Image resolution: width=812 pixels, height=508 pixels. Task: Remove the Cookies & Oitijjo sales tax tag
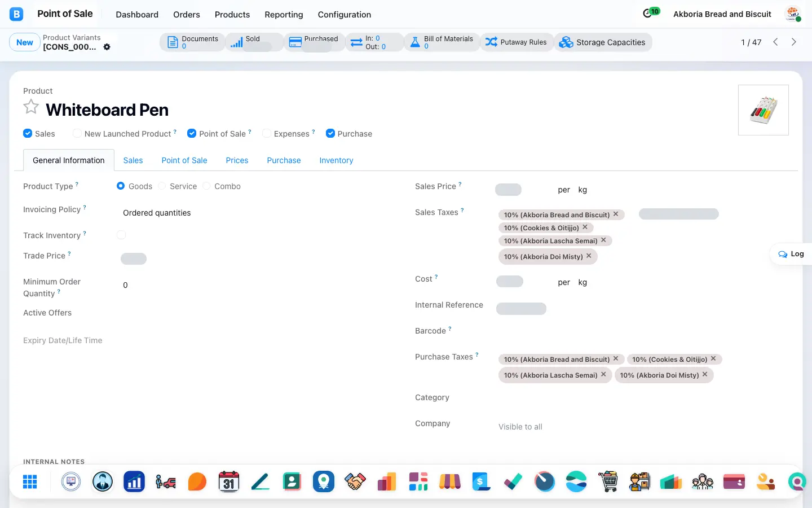tap(585, 227)
